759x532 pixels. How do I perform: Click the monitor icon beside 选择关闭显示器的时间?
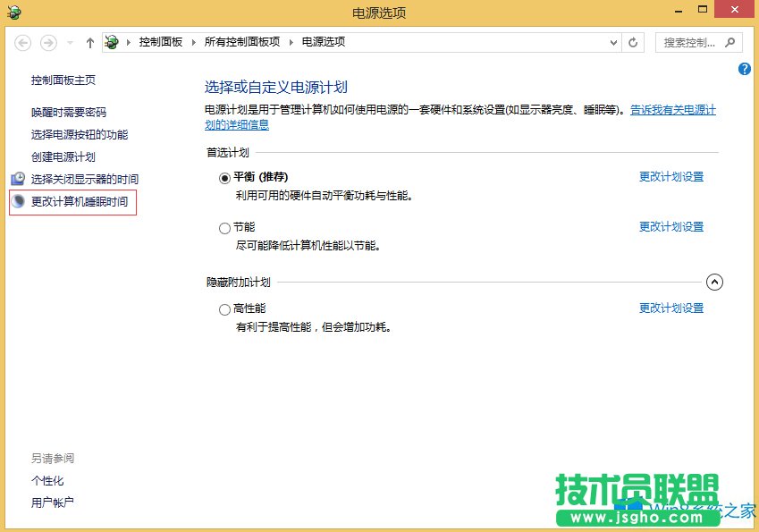pos(18,179)
